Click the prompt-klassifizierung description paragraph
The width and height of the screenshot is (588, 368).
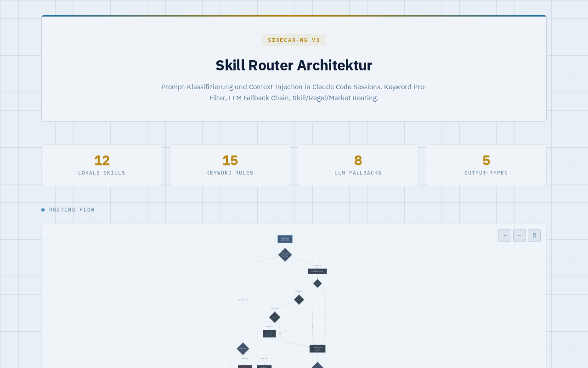pos(294,92)
